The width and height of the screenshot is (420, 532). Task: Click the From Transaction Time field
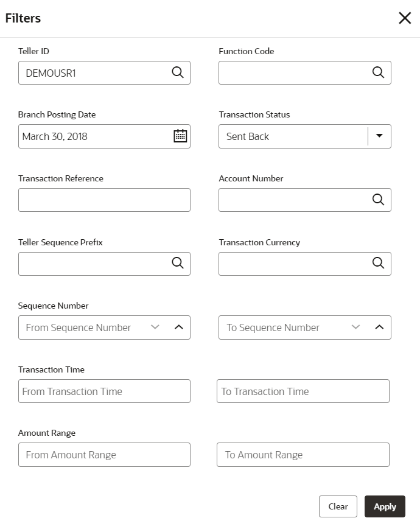point(104,391)
